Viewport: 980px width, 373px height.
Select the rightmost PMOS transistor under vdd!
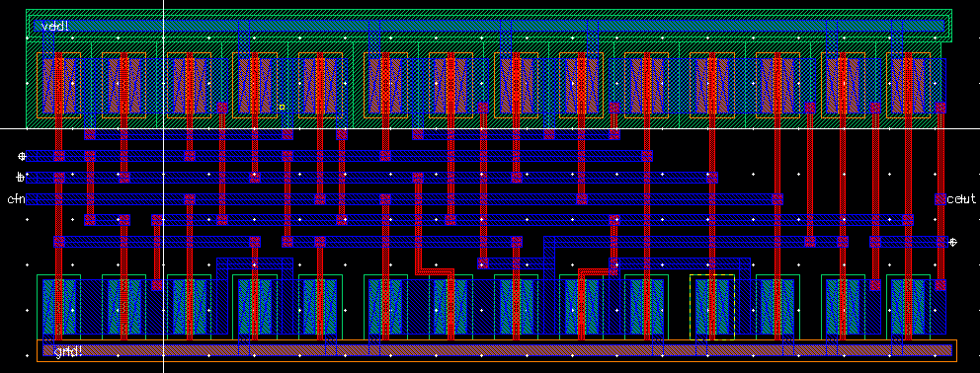click(x=908, y=85)
